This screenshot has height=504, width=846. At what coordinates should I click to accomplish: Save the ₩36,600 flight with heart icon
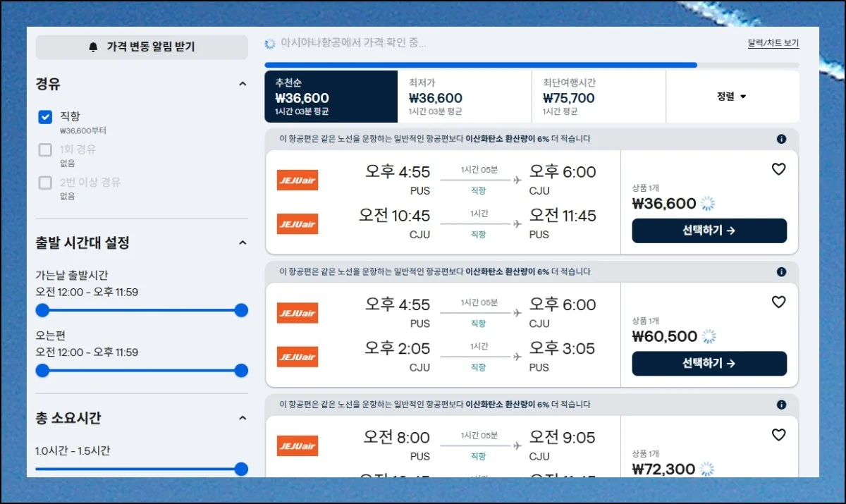point(778,169)
